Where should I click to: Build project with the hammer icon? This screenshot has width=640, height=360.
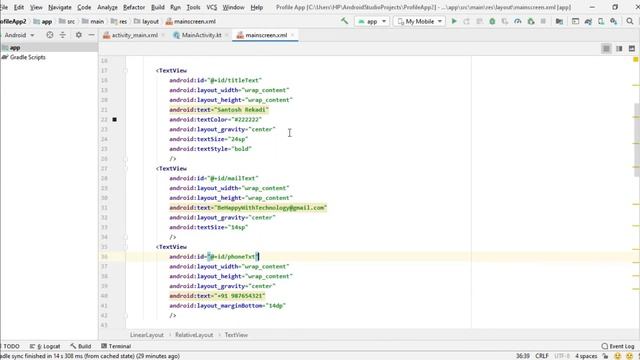pyautogui.click(x=344, y=21)
